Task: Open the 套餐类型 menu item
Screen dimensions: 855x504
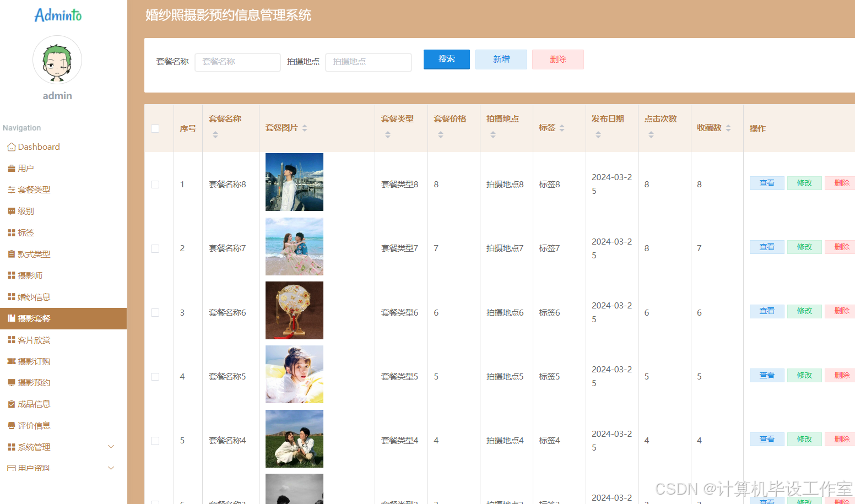Action: click(63, 190)
